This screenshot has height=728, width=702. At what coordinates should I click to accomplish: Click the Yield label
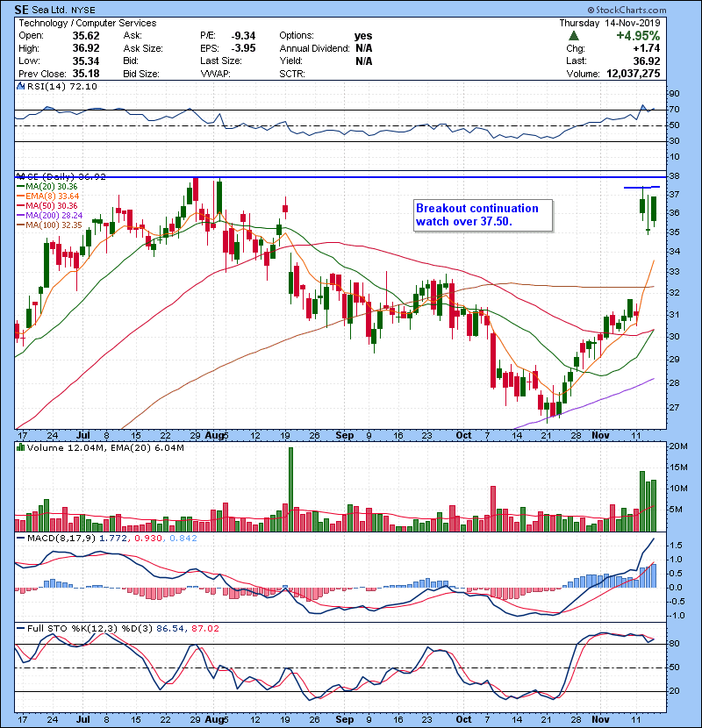coord(290,61)
